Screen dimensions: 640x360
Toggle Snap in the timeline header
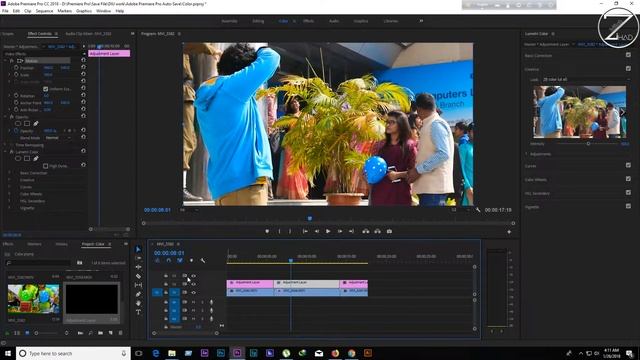point(169,260)
